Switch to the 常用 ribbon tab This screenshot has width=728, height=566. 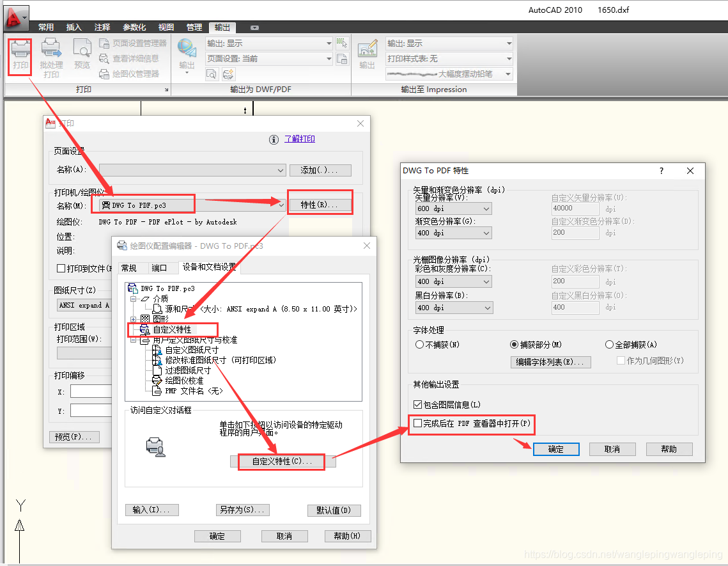coord(46,28)
